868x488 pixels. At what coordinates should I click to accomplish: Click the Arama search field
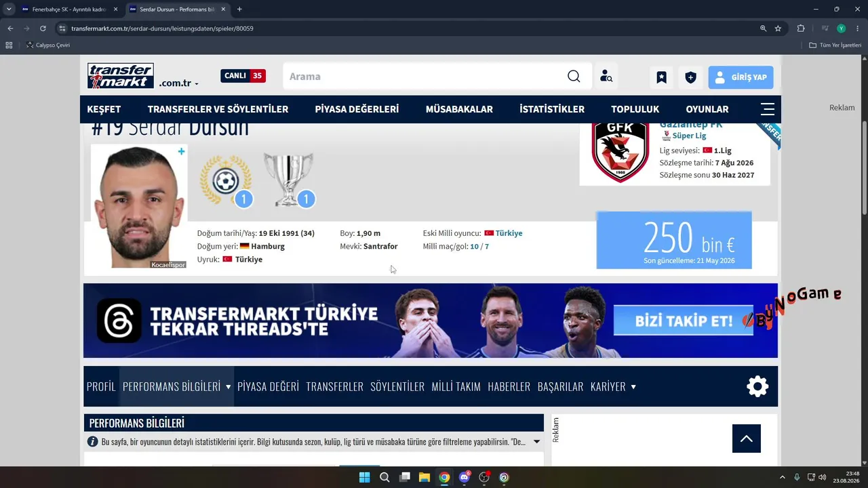click(x=425, y=77)
